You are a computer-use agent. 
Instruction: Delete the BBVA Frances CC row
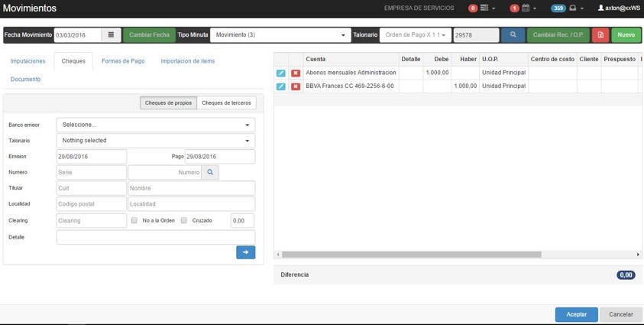(x=296, y=86)
